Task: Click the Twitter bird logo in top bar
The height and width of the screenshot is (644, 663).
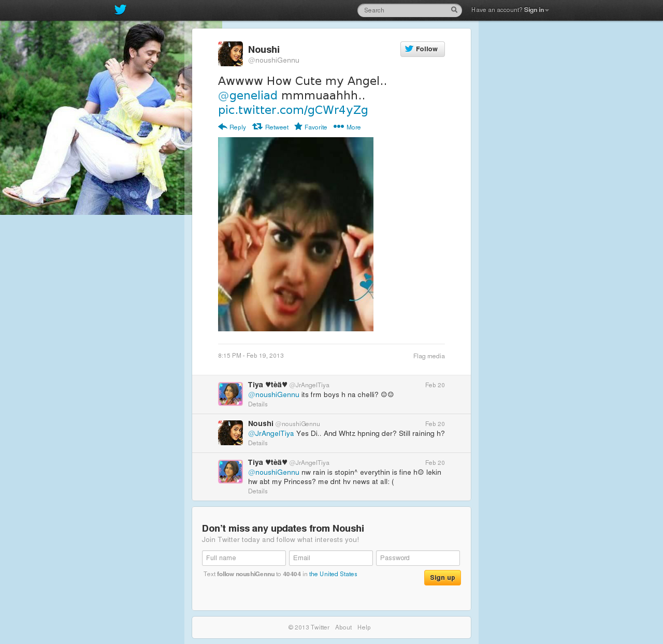Action: point(120,10)
